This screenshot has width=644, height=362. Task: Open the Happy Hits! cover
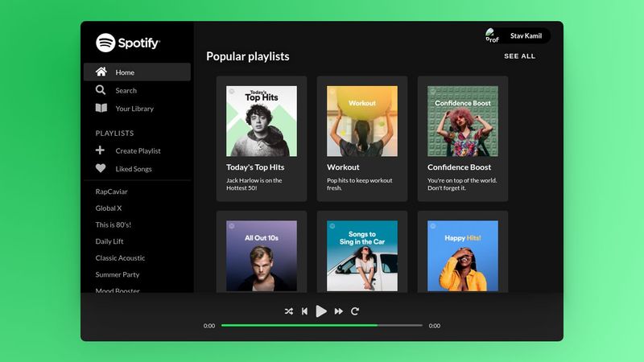pyautogui.click(x=463, y=256)
